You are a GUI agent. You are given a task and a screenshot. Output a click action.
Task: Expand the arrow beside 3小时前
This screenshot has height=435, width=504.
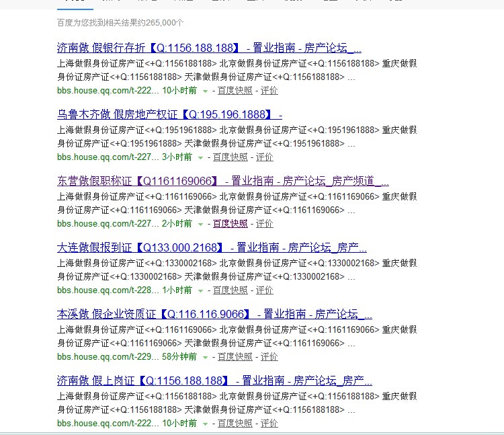200,157
